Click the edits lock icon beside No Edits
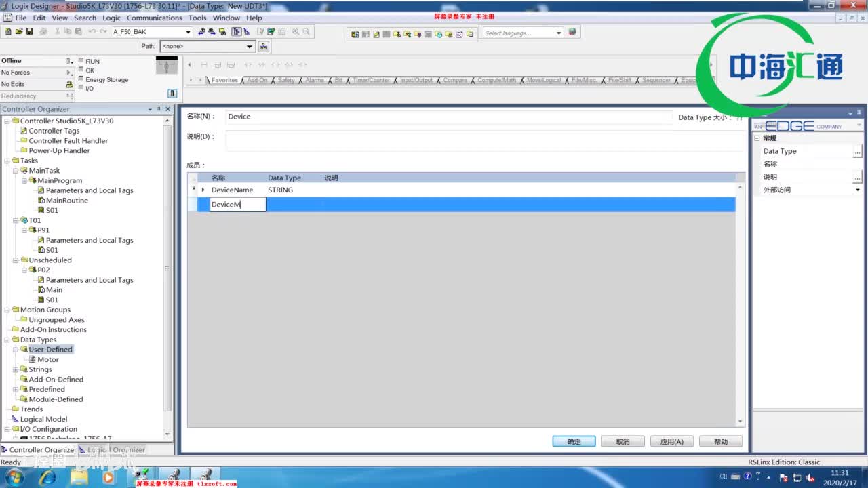 pos(69,84)
